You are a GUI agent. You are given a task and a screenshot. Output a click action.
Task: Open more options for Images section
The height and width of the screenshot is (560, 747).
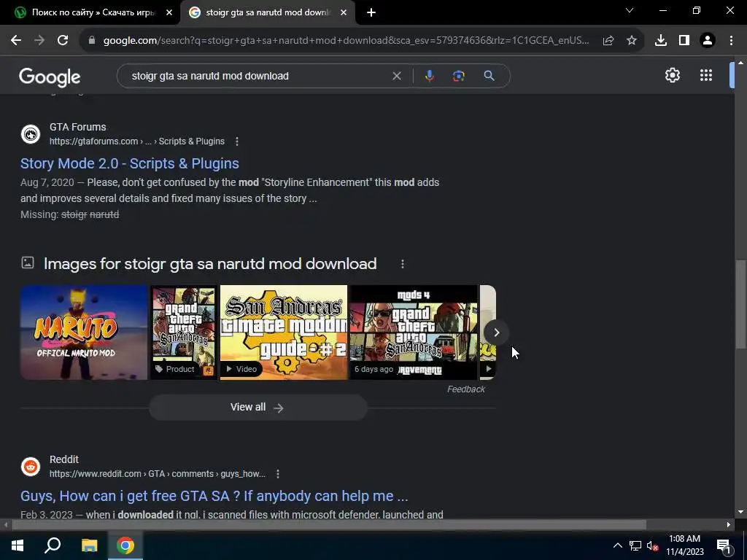coord(403,264)
